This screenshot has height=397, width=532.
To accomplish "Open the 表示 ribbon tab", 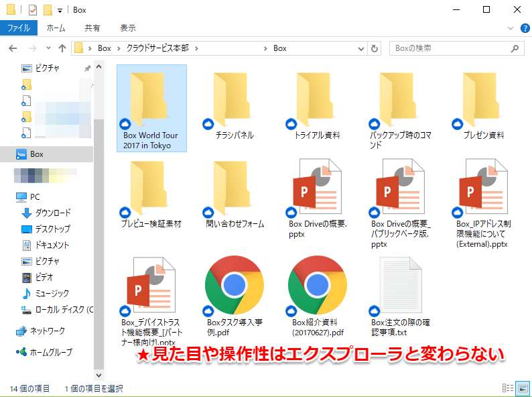I will (128, 28).
